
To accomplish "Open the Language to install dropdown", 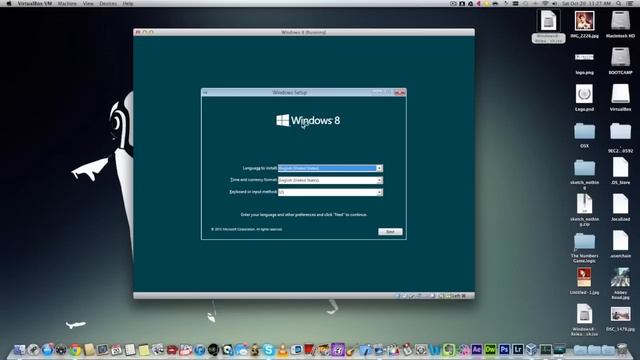I will point(330,168).
